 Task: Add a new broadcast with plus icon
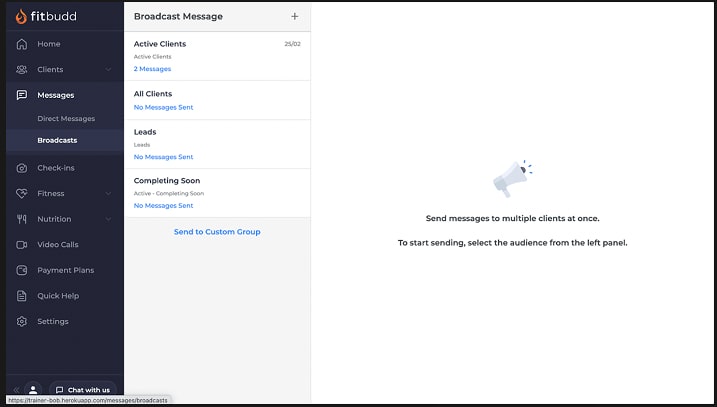point(294,16)
